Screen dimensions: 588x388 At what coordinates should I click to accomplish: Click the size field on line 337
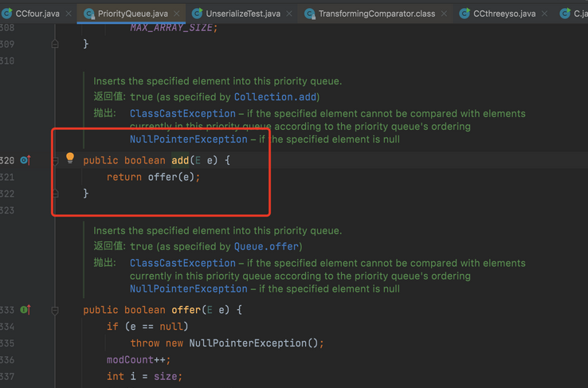click(x=166, y=376)
